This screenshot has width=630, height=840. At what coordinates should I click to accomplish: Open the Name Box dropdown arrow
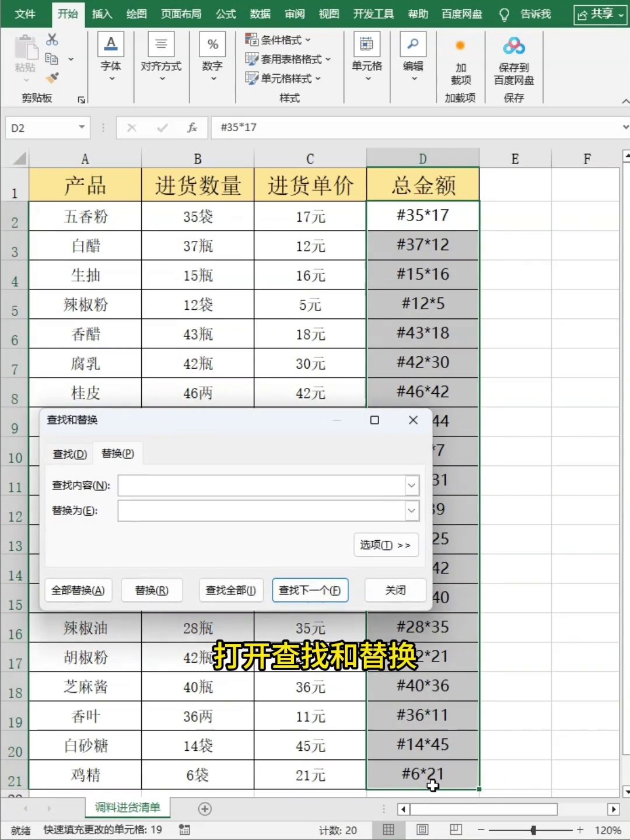coord(82,127)
